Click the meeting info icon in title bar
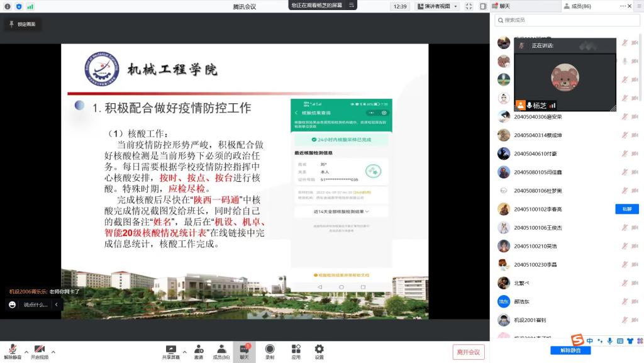The image size is (644, 363). 7,6
